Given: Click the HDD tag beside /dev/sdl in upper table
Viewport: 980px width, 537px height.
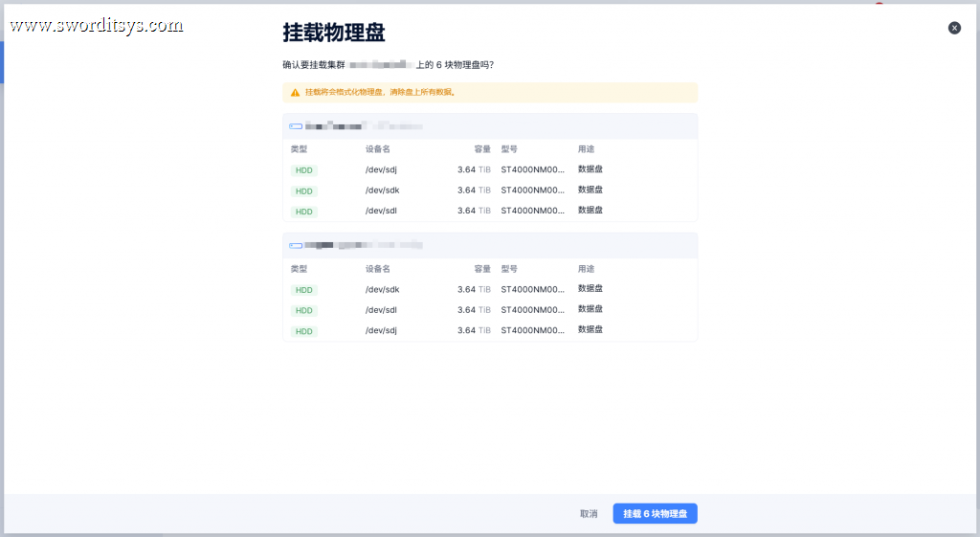Looking at the screenshot, I should point(303,212).
